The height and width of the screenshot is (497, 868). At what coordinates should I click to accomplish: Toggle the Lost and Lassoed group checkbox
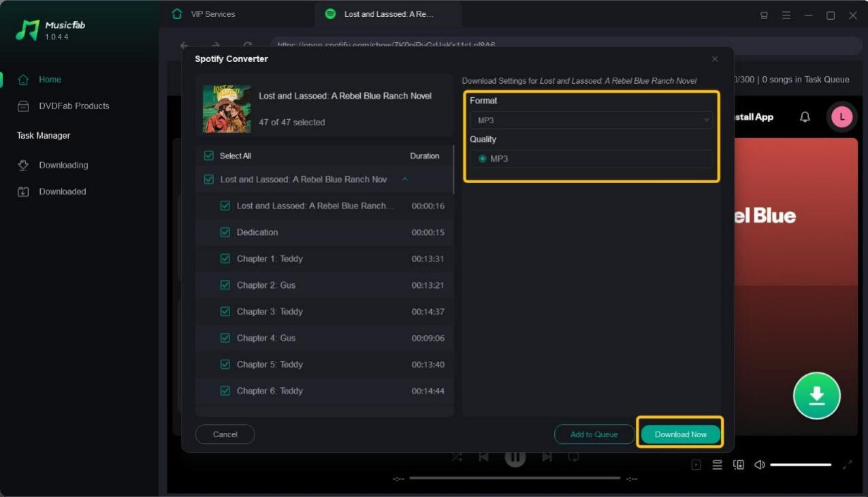coord(209,180)
